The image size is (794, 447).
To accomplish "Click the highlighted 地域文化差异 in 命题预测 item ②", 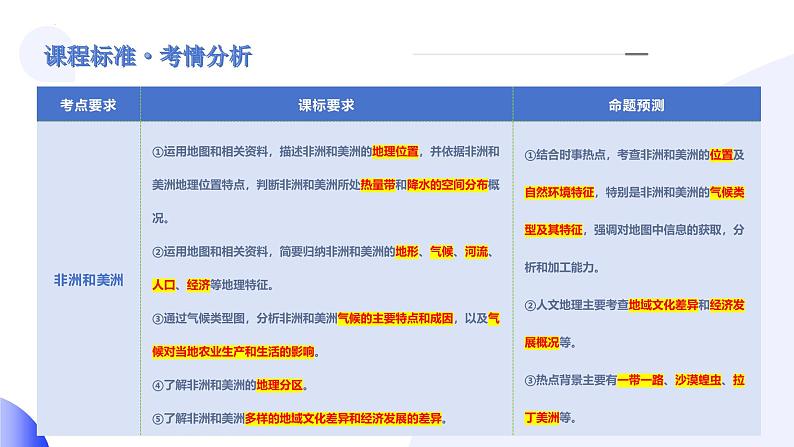I will [663, 305].
